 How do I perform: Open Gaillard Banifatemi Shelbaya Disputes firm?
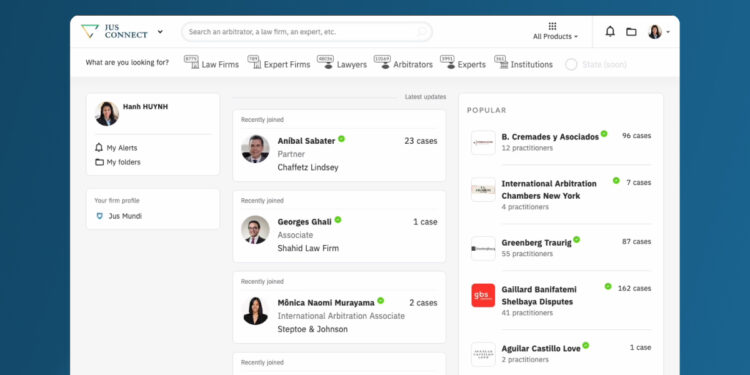[x=539, y=296]
